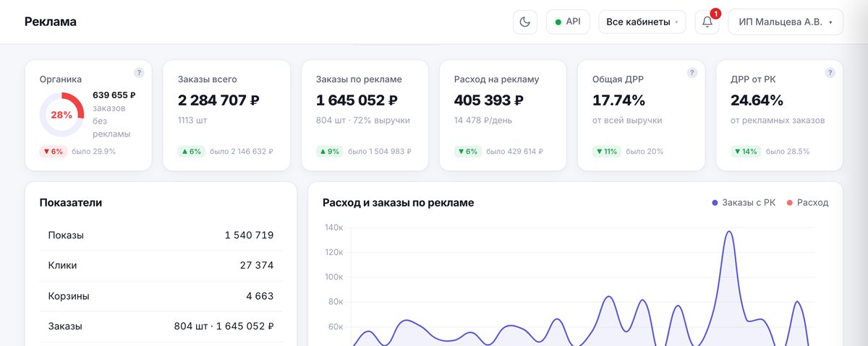Click the help icon on Общая ДРР card
The width and height of the screenshot is (868, 346).
point(692,72)
